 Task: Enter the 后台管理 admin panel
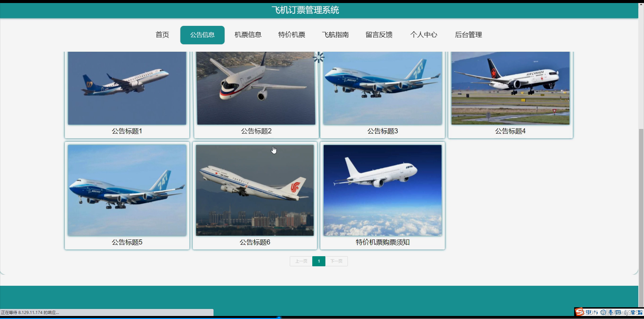[x=469, y=35]
